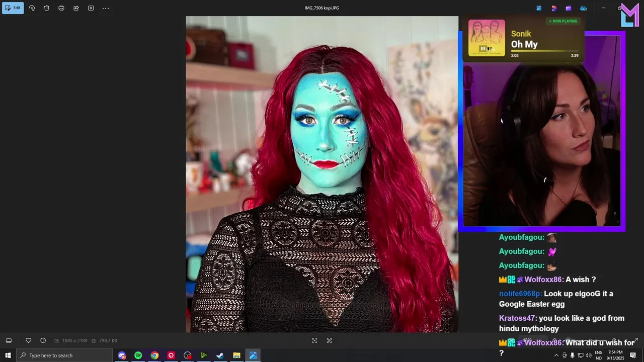Click the 798.7 KB file size text
The height and width of the screenshot is (362, 644).
[108, 341]
